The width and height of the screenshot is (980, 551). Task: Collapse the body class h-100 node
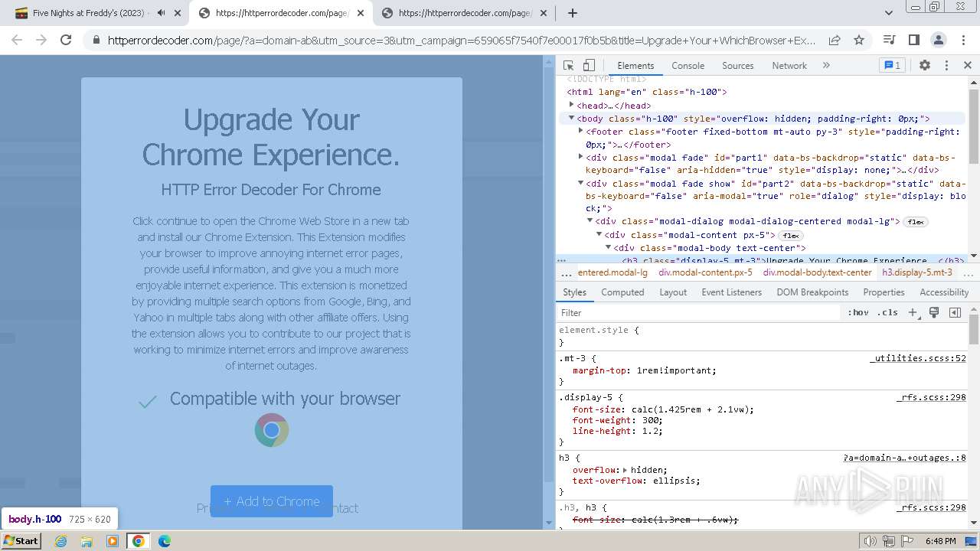pos(571,118)
